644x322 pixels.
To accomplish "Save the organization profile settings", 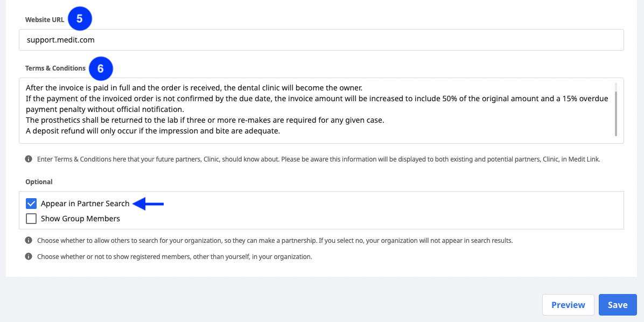I will [x=618, y=305].
